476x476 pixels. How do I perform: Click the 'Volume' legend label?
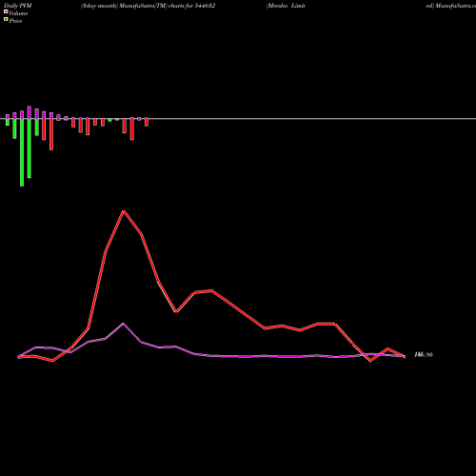[x=18, y=13]
